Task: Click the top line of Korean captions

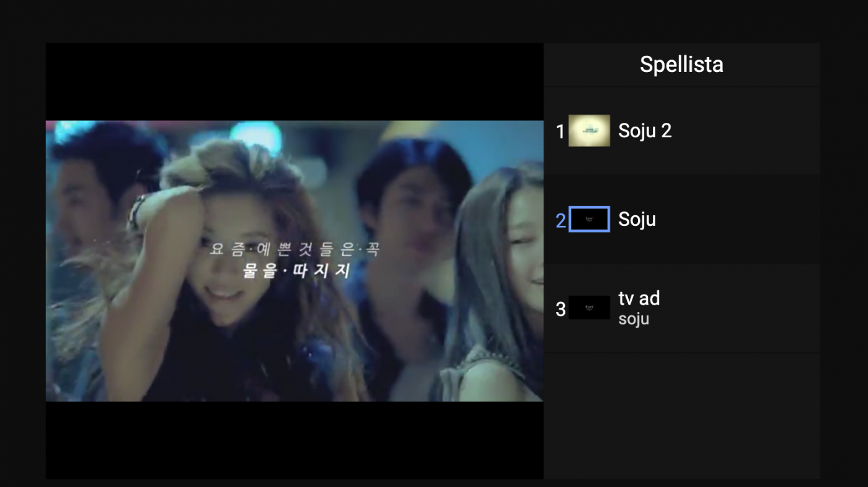Action: [294, 249]
